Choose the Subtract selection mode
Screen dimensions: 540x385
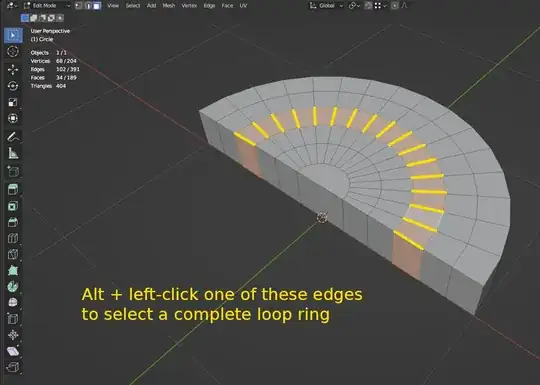coord(43,18)
